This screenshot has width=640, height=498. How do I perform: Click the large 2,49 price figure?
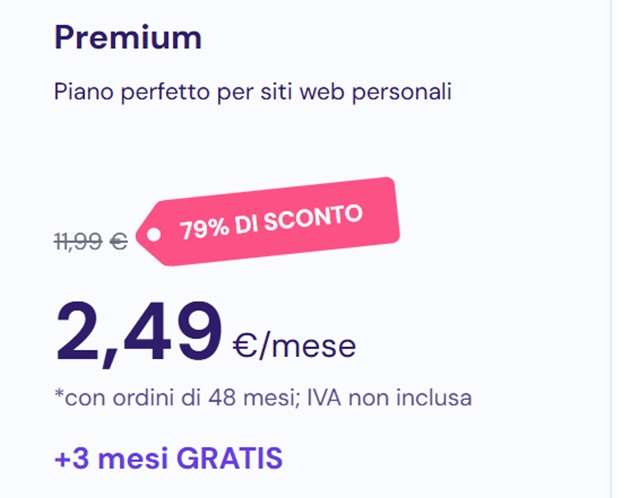(x=138, y=332)
